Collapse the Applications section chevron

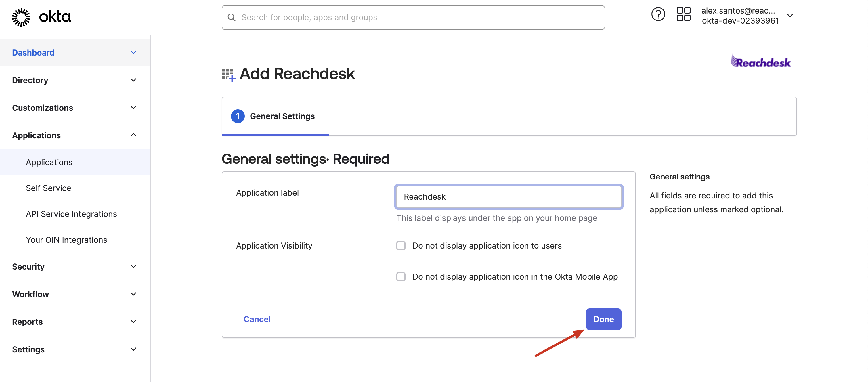tap(133, 135)
